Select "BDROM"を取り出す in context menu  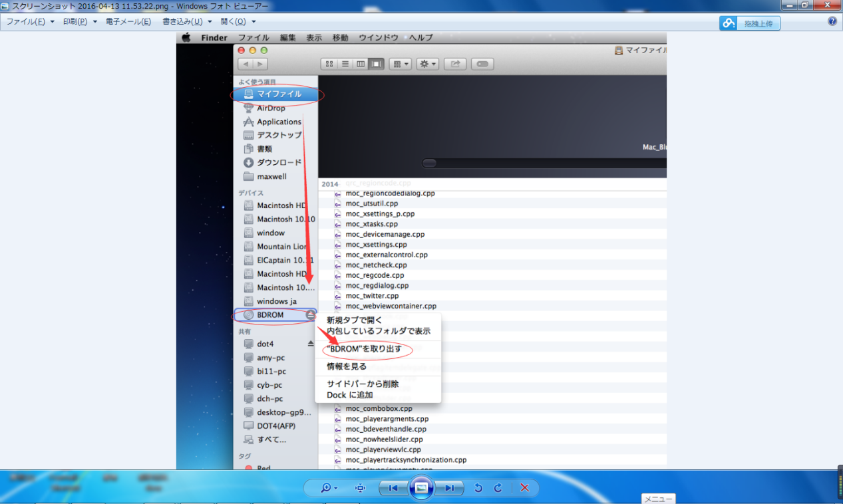(x=364, y=349)
